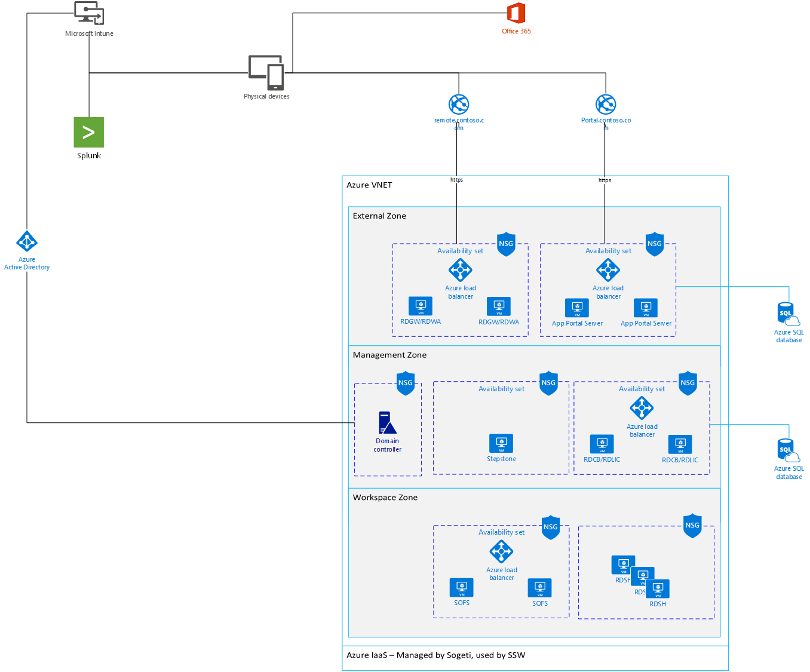Select the load balancer above App Portal Servers
Screen dimensions: 810x672
coord(608,270)
